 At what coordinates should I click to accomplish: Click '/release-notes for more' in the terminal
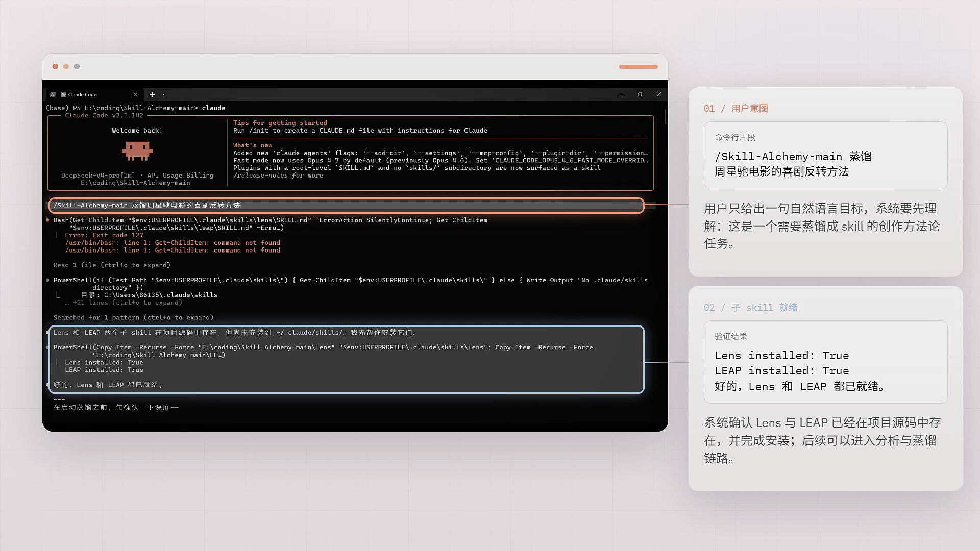pyautogui.click(x=278, y=176)
